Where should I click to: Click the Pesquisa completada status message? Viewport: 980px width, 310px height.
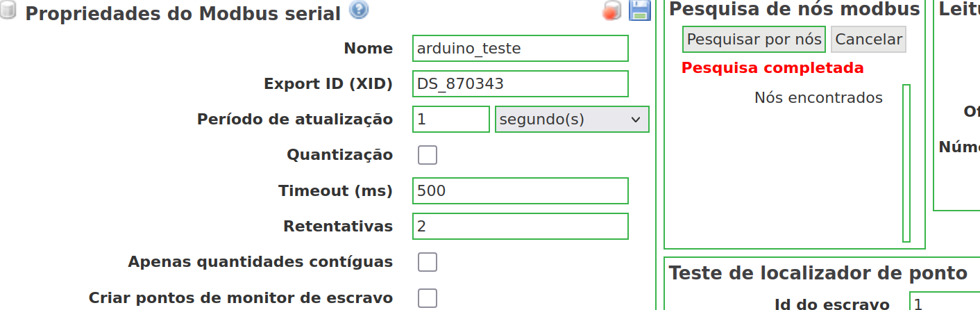pos(772,68)
